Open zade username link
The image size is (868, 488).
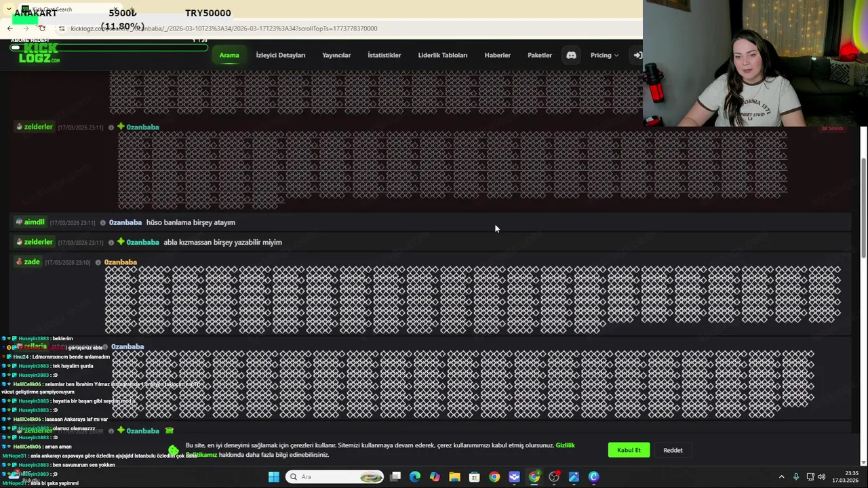coord(32,262)
